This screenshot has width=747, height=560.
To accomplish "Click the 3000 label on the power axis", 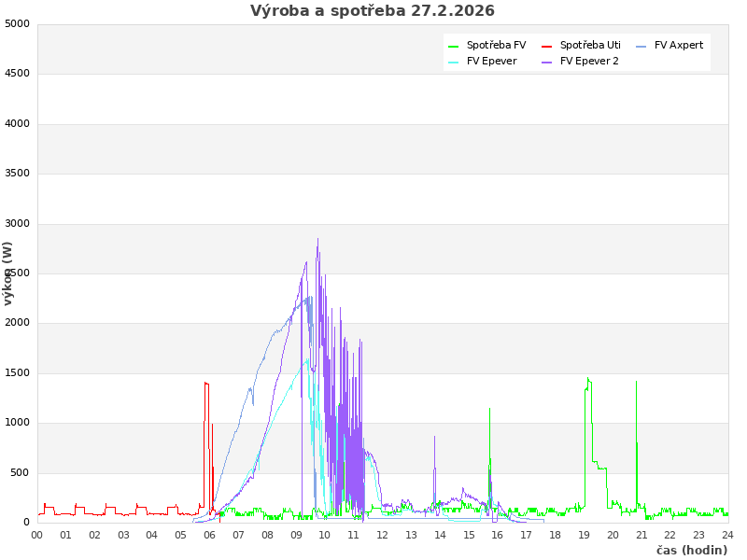I will [x=18, y=223].
